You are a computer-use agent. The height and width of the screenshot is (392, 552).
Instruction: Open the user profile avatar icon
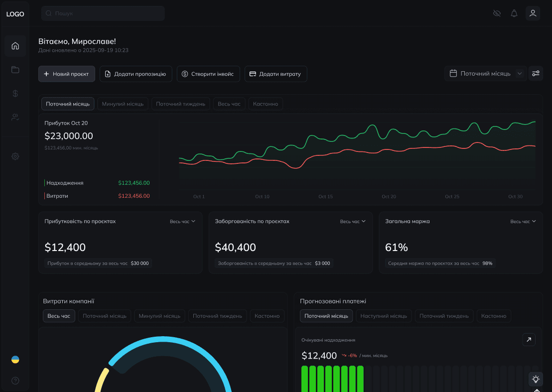[x=533, y=13]
